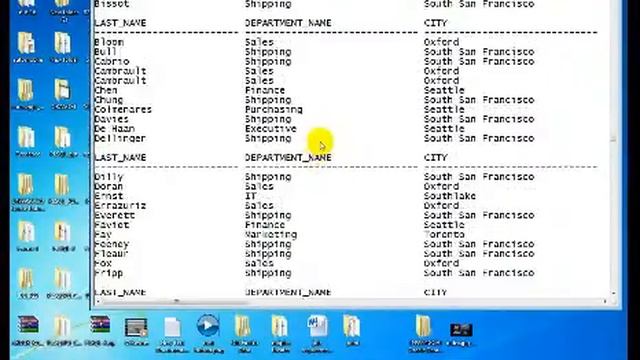Image resolution: width=640 pixels, height=360 pixels.
Task: Click the last name "De Haan"
Action: pyautogui.click(x=114, y=129)
